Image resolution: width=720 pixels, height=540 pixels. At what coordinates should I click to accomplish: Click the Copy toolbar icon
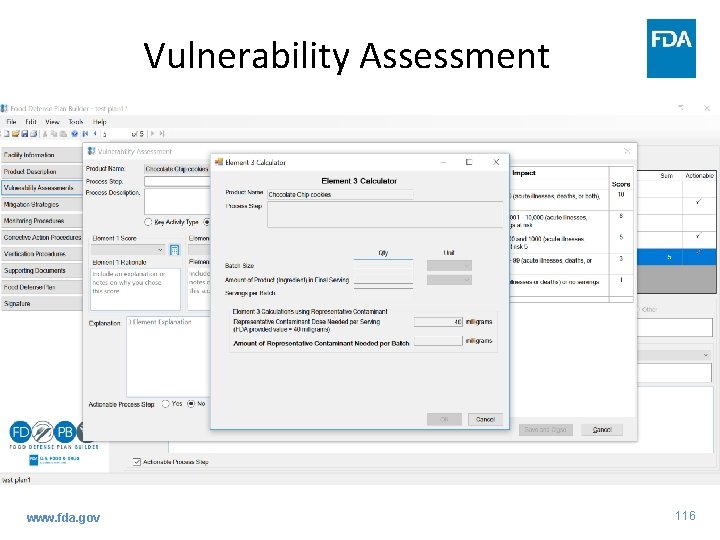tap(54, 134)
